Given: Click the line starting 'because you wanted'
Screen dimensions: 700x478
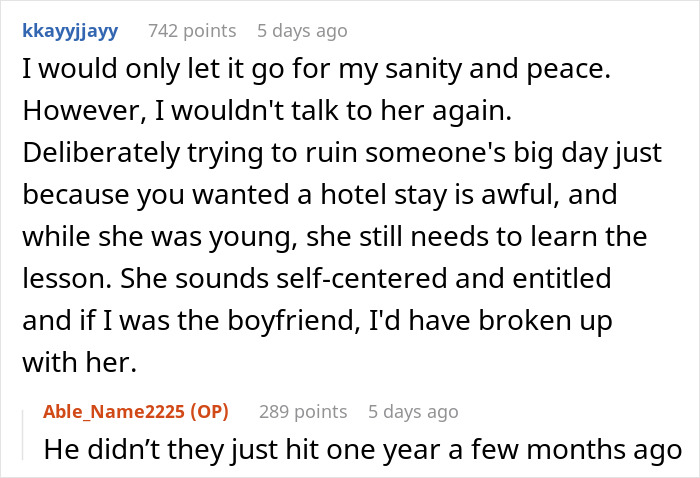Looking at the screenshot, I should click(320, 195).
